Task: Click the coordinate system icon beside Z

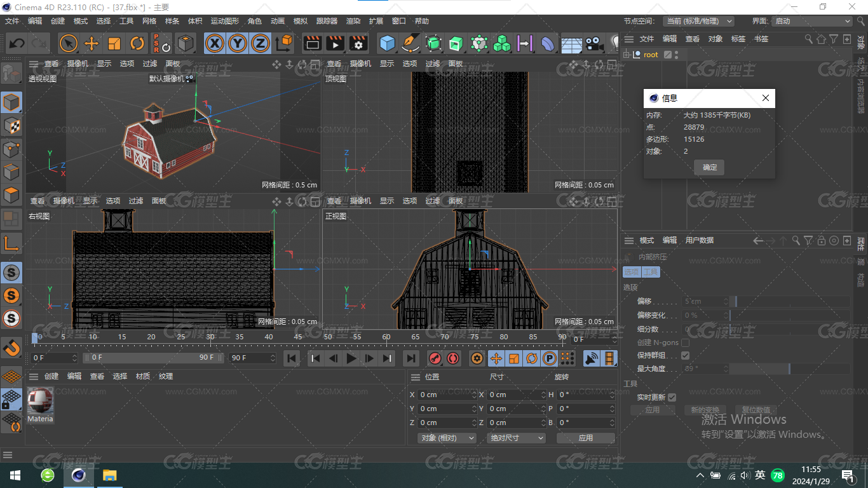Action: (x=285, y=43)
